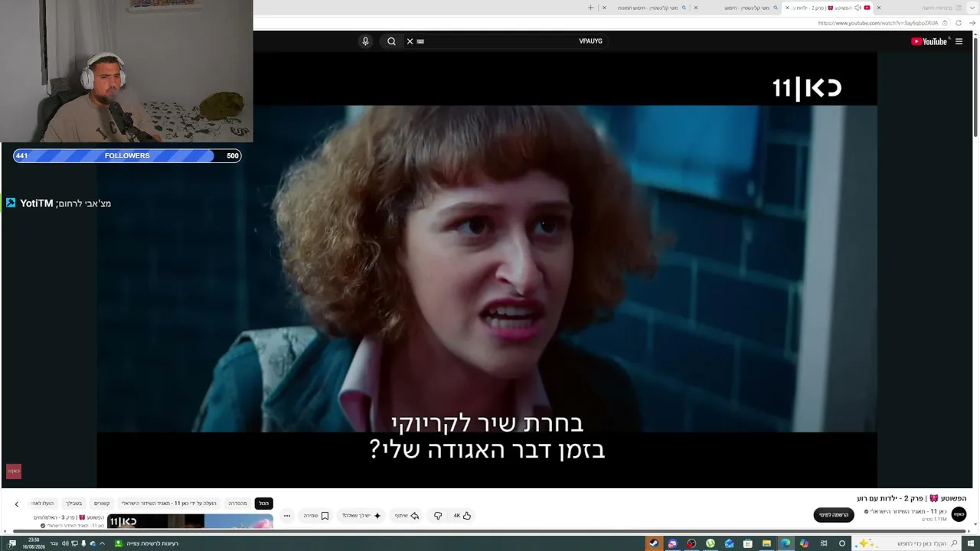Switch keyboard language via 'עבר' indicator
This screenshot has height=551, width=980.
coord(54,543)
